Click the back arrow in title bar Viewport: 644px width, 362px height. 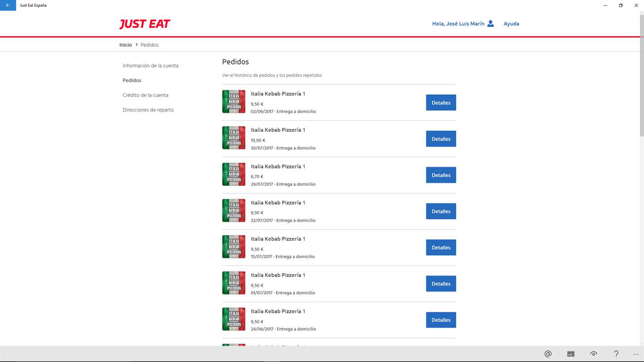click(x=8, y=5)
